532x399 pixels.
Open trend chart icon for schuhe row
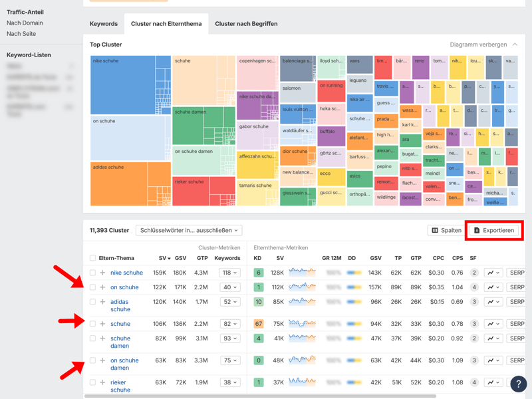[493, 324]
